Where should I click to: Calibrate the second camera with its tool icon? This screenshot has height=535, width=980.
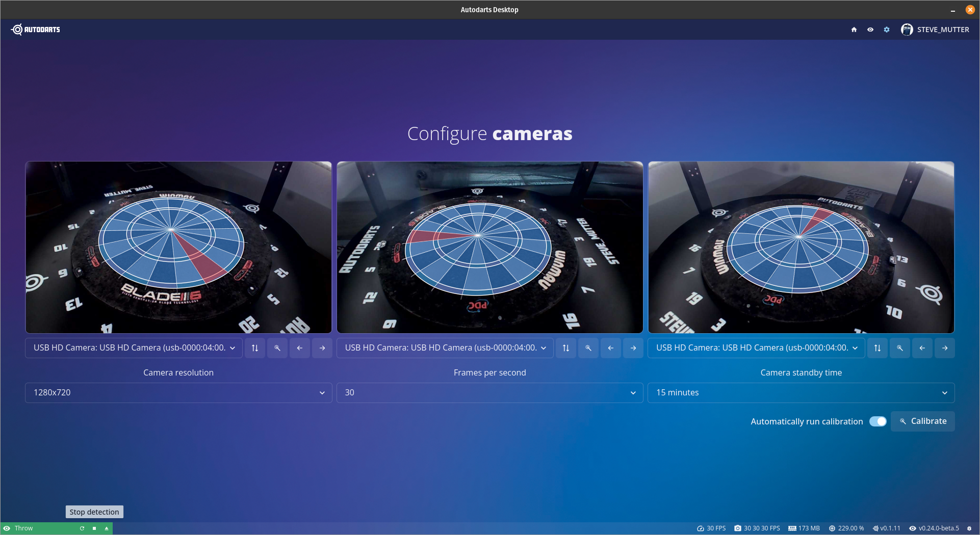pyautogui.click(x=588, y=348)
